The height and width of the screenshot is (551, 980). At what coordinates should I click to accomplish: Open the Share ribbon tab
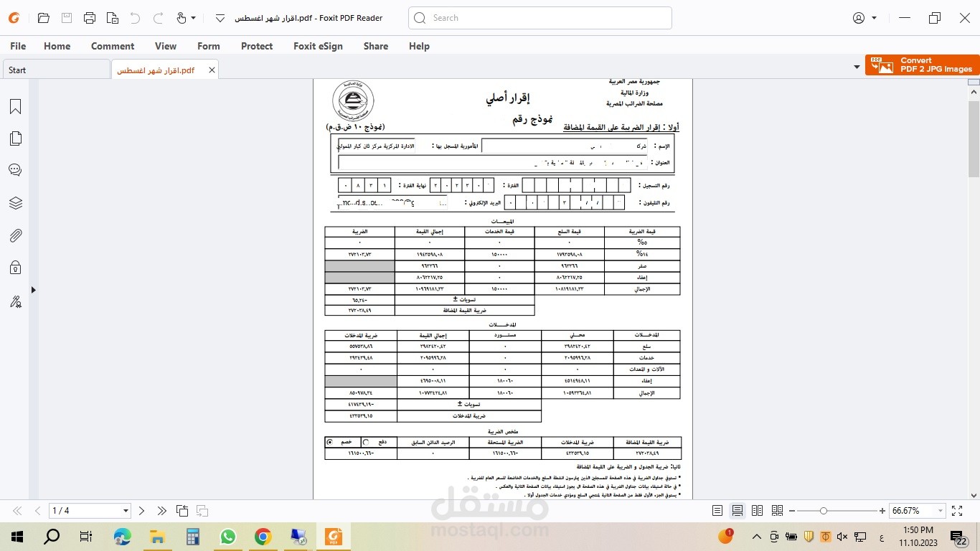376,46
